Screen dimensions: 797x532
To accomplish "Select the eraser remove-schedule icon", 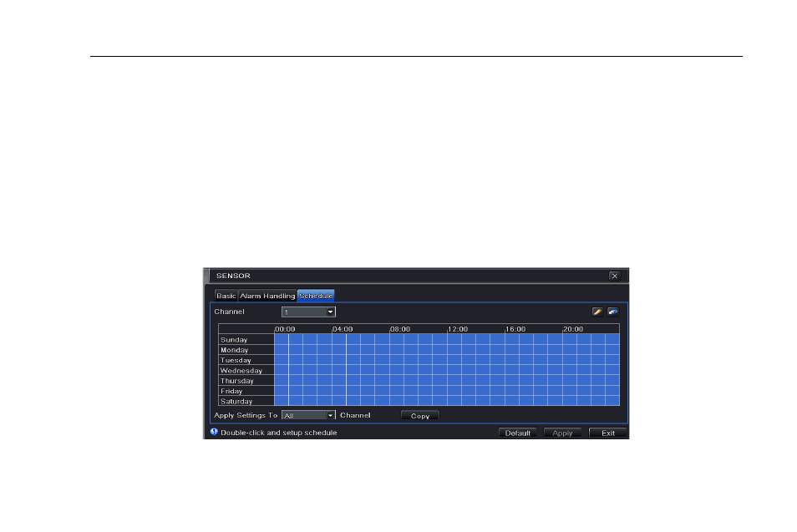I will pyautogui.click(x=613, y=312).
